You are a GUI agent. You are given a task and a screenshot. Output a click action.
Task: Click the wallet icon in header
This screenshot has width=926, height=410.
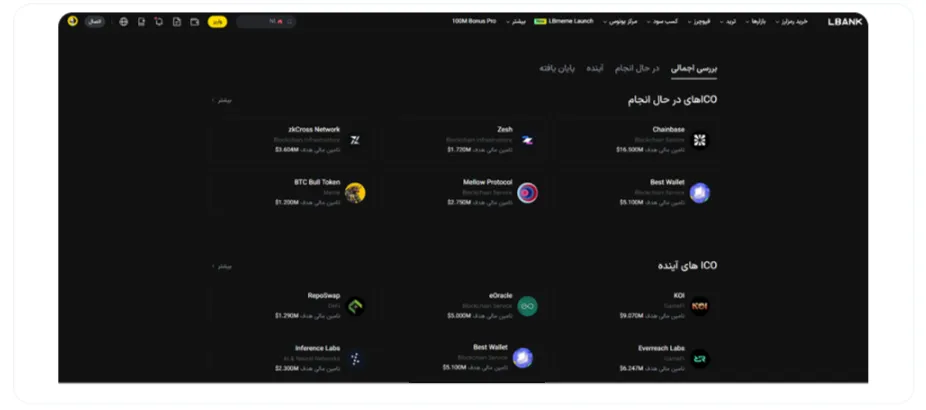point(194,22)
